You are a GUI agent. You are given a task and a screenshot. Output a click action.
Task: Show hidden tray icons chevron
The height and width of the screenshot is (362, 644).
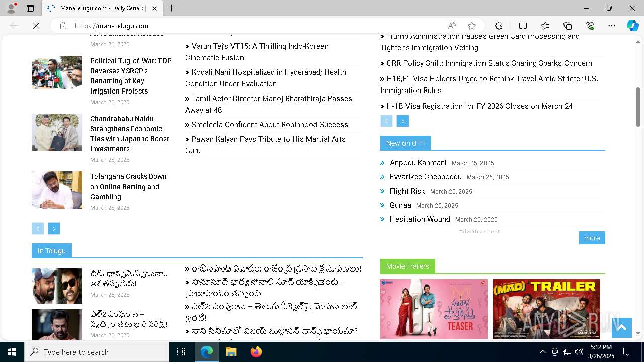[x=542, y=352]
